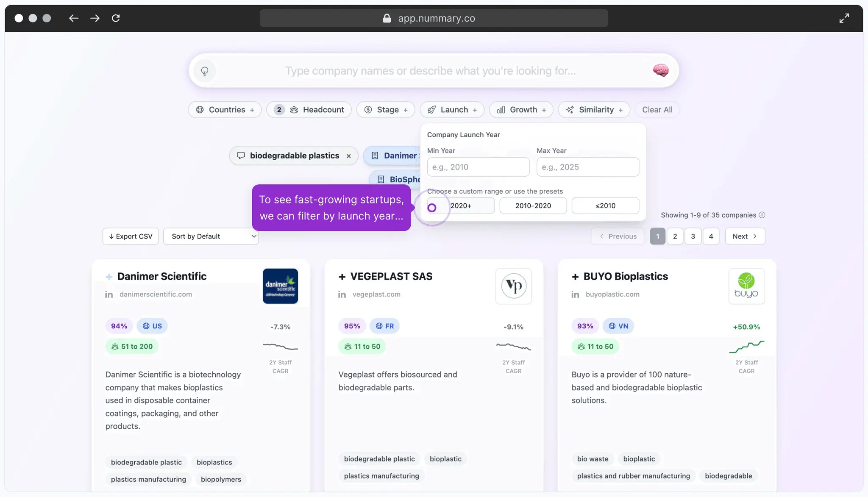Click the BUYO staff growth sparkline

click(746, 347)
